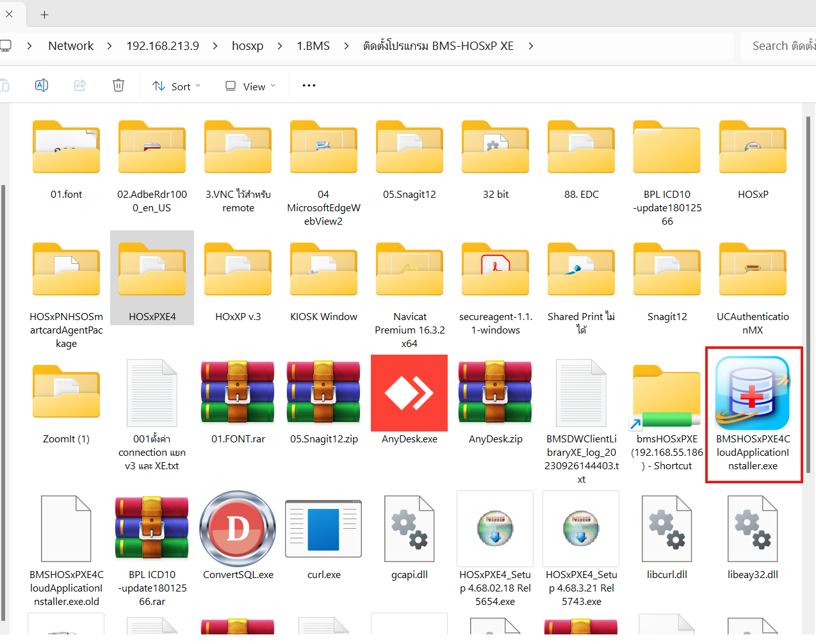Select the ZoomIt (1) folder

tap(67, 404)
